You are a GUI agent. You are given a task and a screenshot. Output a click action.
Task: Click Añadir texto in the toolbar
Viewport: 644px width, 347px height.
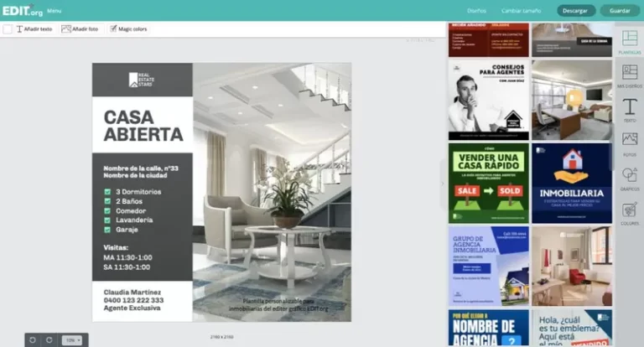point(34,28)
